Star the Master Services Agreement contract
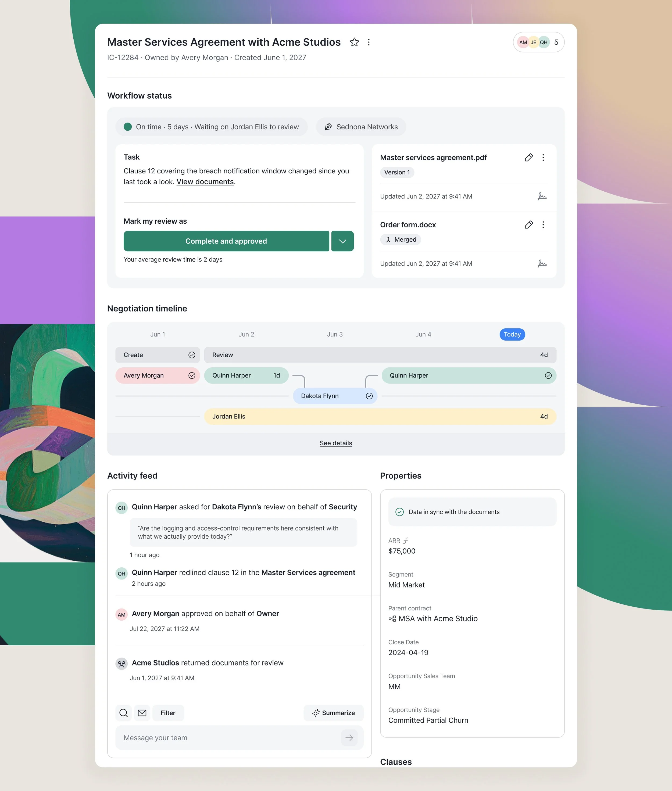The width and height of the screenshot is (672, 791). click(354, 42)
